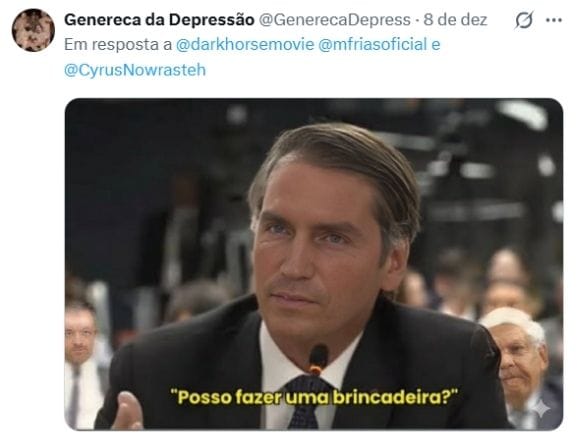This screenshot has width=585, height=441.
Task: Click the yellow subtitle "Posso fazer uma brincadeira?"
Action: (314, 397)
